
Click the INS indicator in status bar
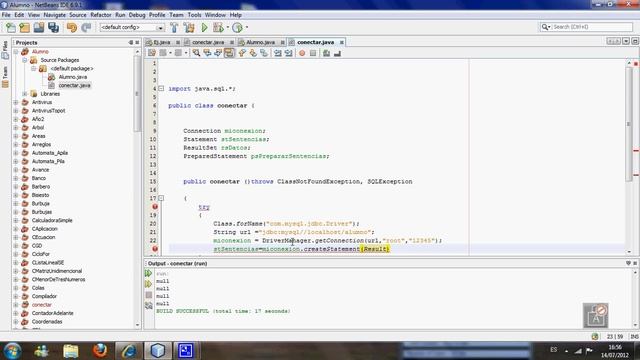(x=634, y=337)
